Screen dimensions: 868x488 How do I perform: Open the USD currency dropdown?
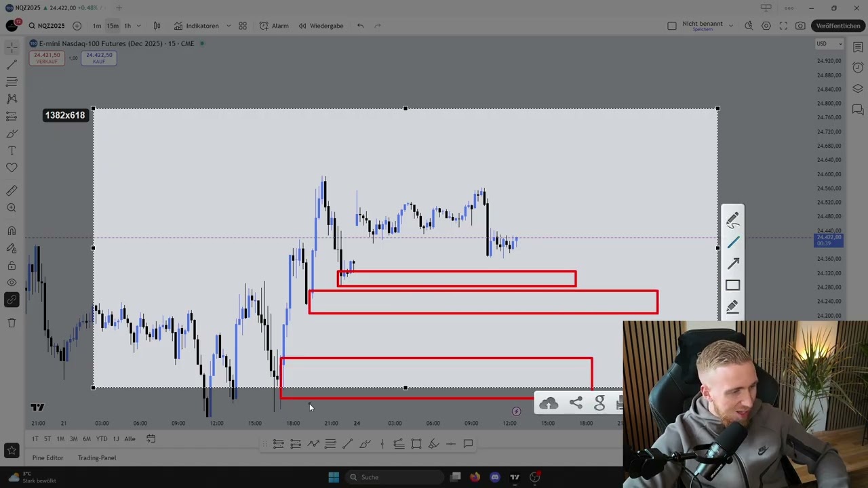click(829, 44)
